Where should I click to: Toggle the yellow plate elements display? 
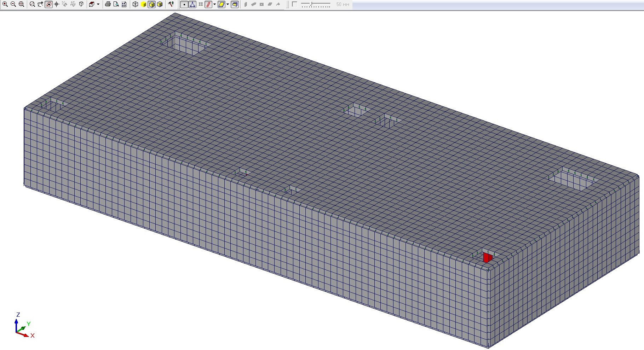pyautogui.click(x=222, y=4)
